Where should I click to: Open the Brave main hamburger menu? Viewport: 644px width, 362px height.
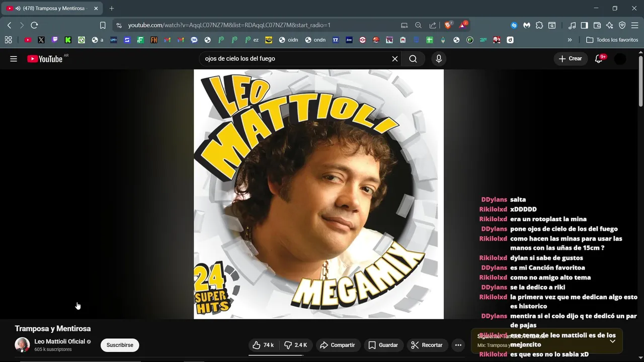click(x=635, y=25)
